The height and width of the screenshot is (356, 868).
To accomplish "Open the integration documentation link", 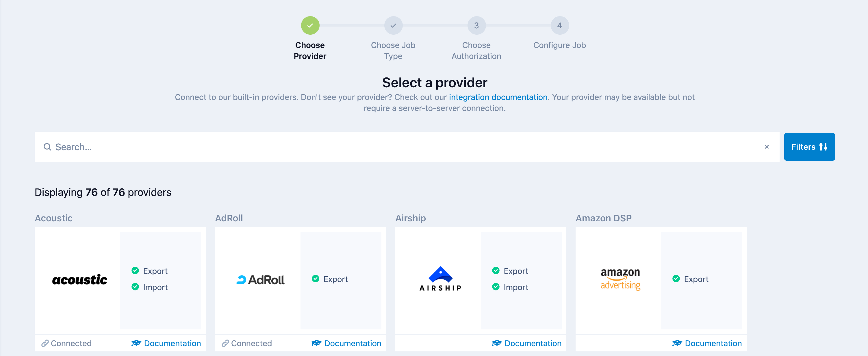I will (x=498, y=97).
